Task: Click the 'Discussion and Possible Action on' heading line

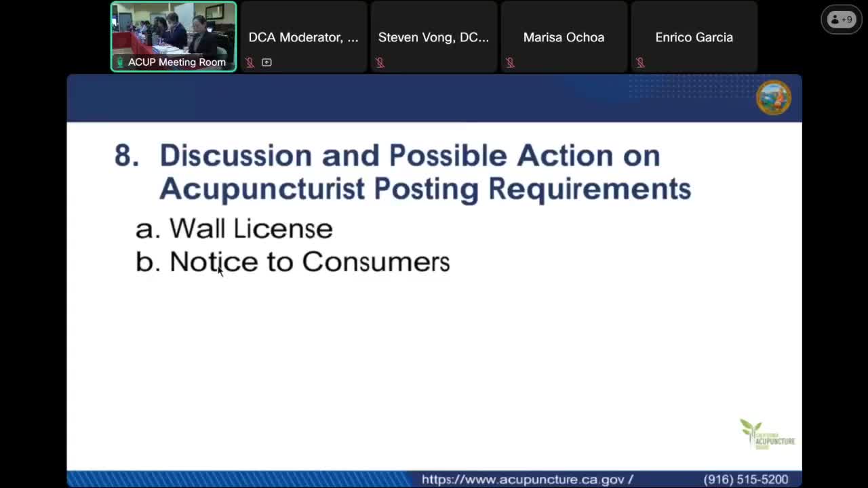Action: click(x=410, y=155)
